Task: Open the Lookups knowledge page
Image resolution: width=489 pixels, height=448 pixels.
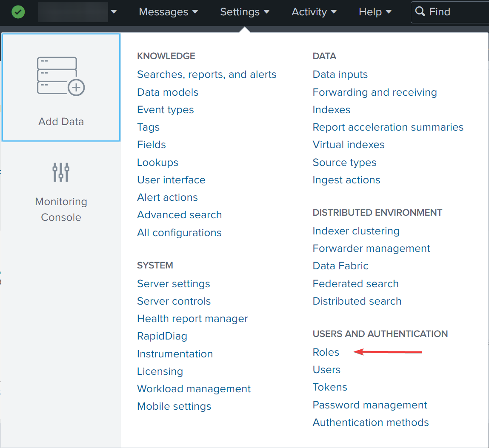Action: (157, 163)
